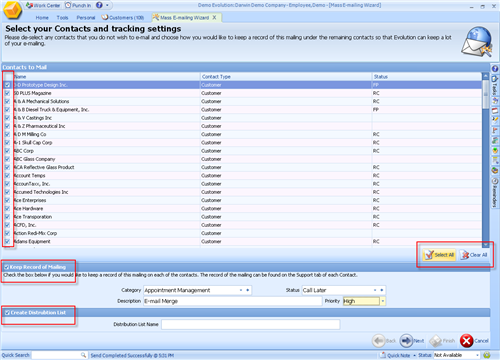Click the Quick Search input field
This screenshot has width=500, height=360.
[56, 355]
